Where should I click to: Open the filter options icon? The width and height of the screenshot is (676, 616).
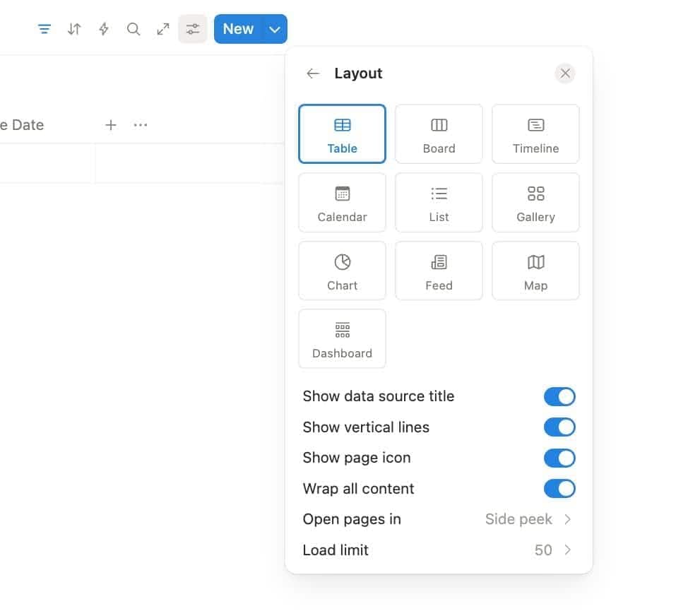[44, 29]
